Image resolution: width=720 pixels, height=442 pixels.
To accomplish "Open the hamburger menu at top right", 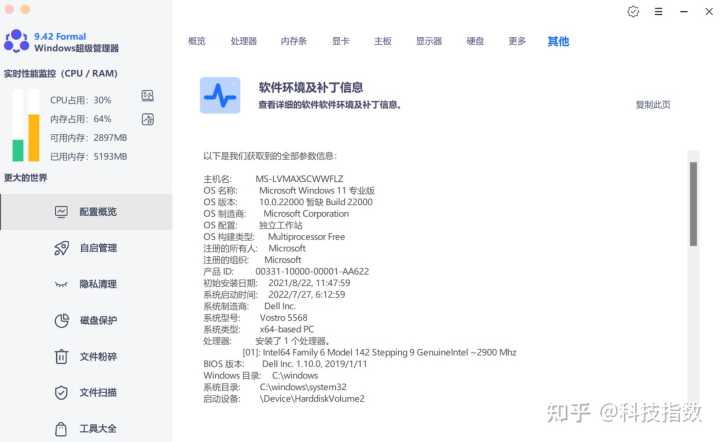I will pyautogui.click(x=658, y=11).
